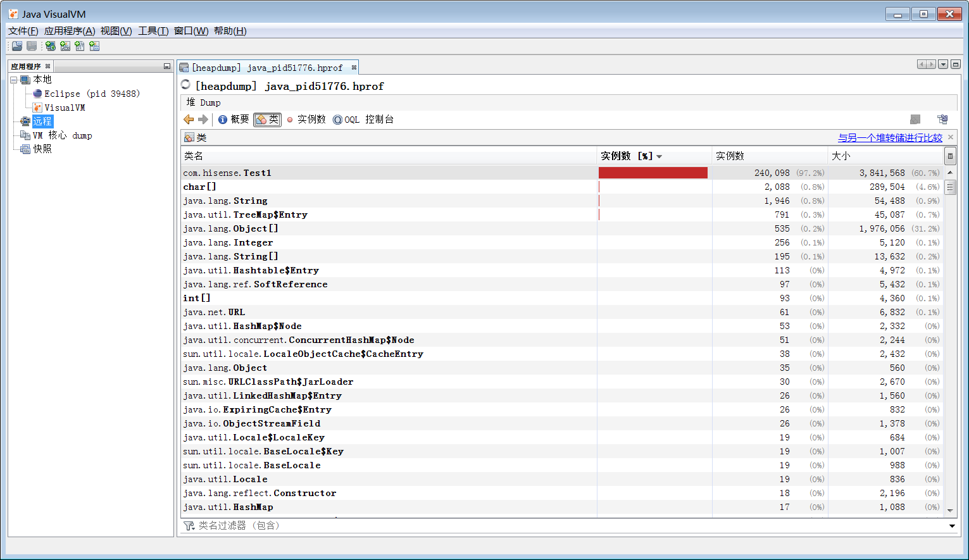Open the 概要 summary view
Viewport: 969px width, 560px height.
(234, 120)
